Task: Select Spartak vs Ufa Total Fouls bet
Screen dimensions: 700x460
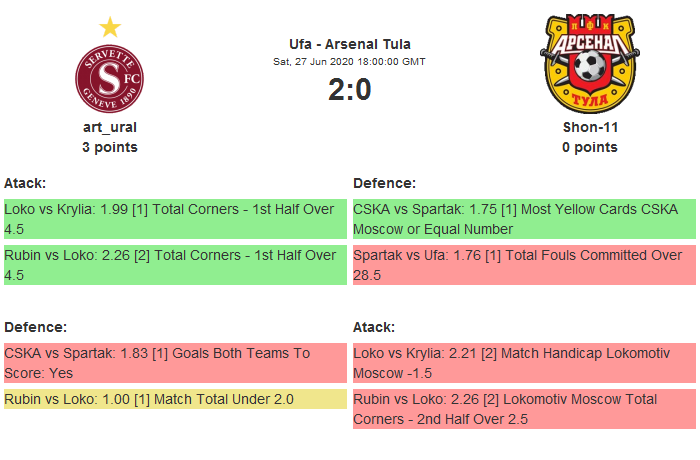Action: point(523,265)
